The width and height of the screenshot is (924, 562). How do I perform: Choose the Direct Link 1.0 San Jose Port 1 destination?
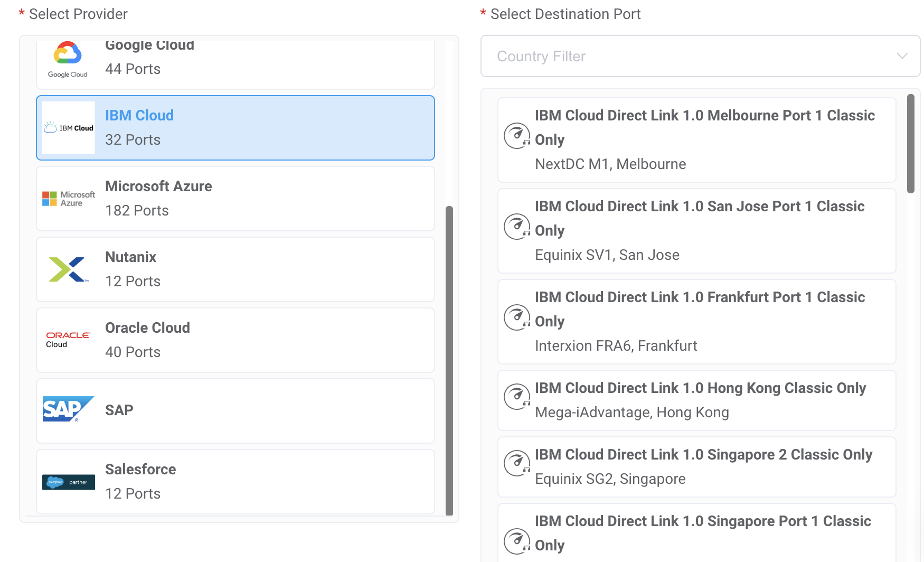[x=697, y=231]
